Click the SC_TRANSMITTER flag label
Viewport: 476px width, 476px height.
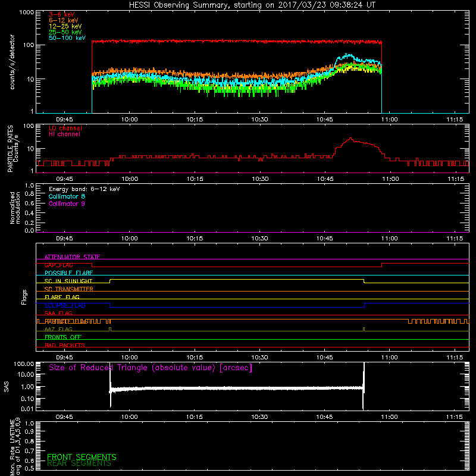68,289
